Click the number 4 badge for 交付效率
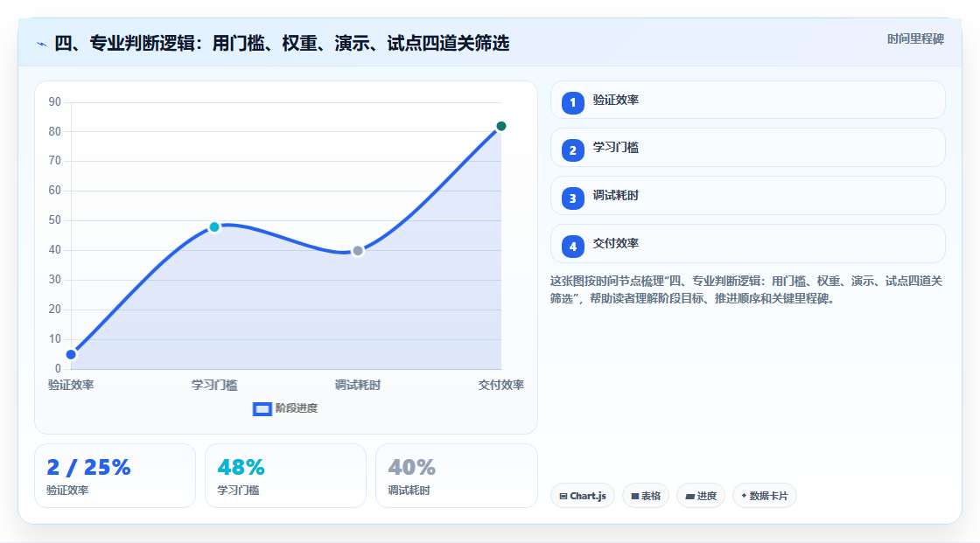The width and height of the screenshot is (980, 543). [572, 247]
